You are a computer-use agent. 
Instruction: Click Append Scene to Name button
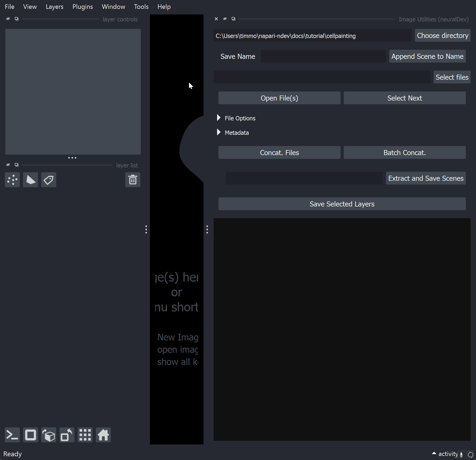(x=427, y=56)
